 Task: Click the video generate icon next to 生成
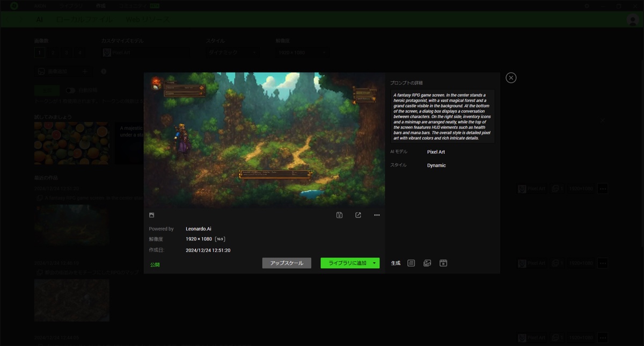tap(443, 263)
